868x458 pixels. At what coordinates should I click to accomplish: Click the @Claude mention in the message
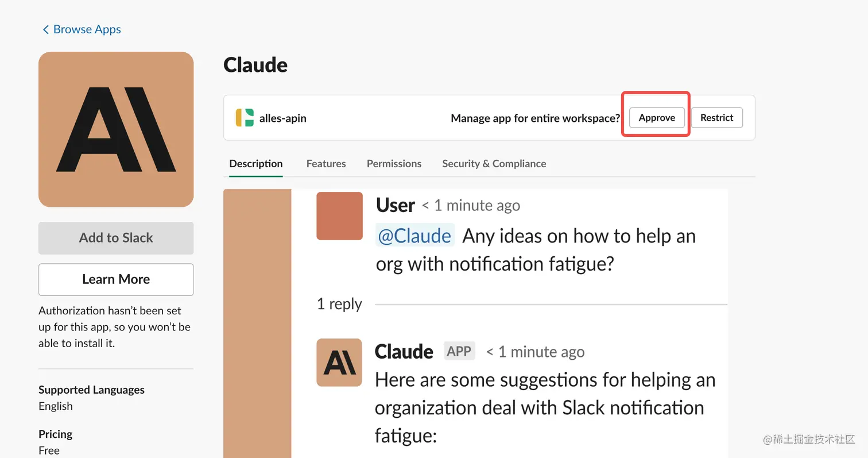click(415, 236)
